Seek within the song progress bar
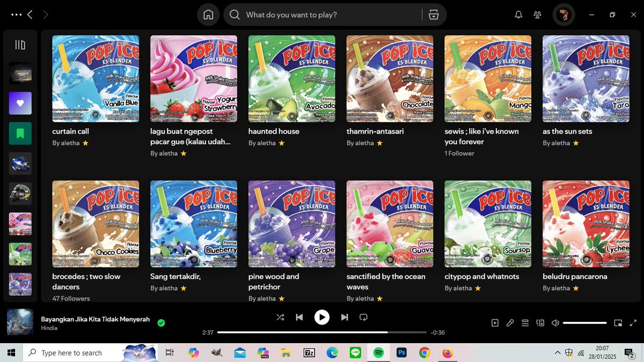Viewport: 644px width, 362px height. coord(322,333)
